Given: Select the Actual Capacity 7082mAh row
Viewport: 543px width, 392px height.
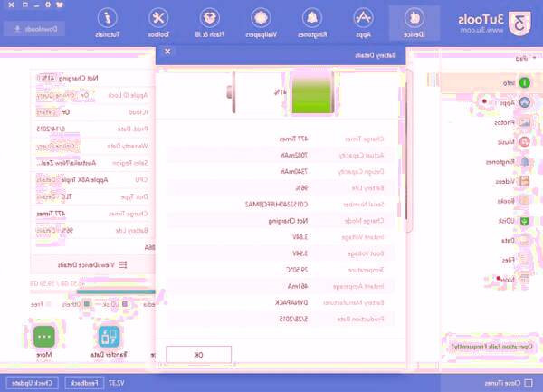Looking at the screenshot, I should point(281,155).
